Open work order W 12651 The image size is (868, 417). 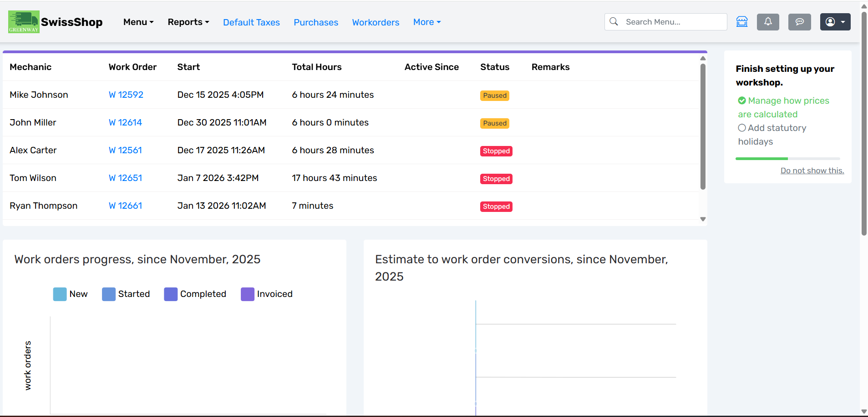pos(125,178)
